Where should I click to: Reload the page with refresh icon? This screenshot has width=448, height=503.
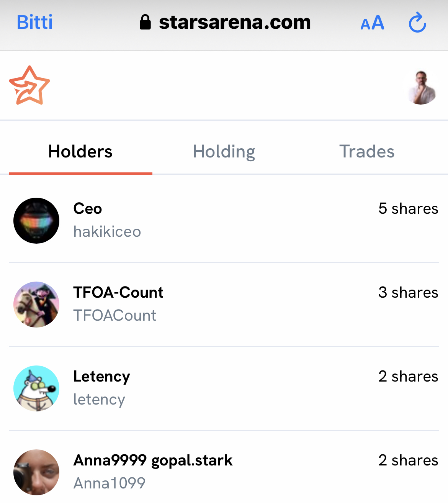coord(417,23)
